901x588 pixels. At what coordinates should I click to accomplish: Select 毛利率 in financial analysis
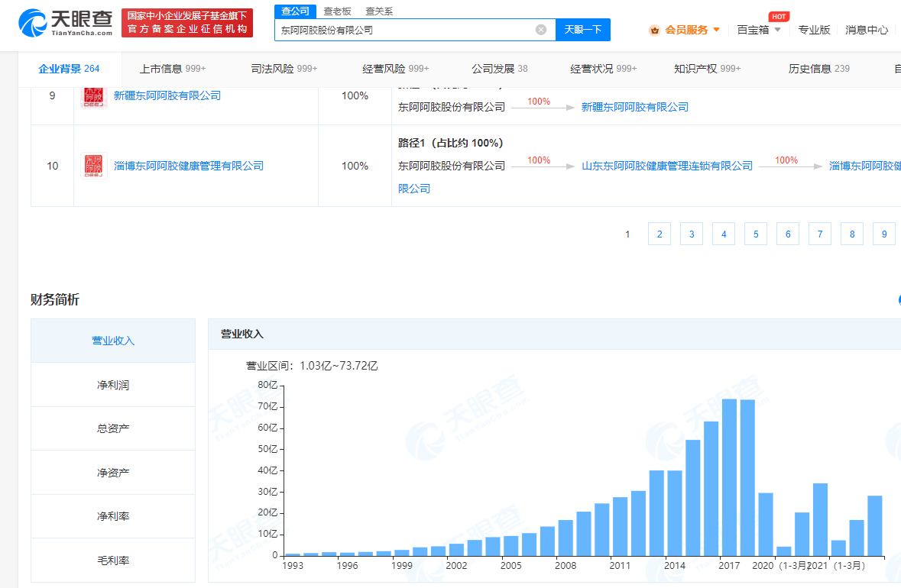(113, 561)
